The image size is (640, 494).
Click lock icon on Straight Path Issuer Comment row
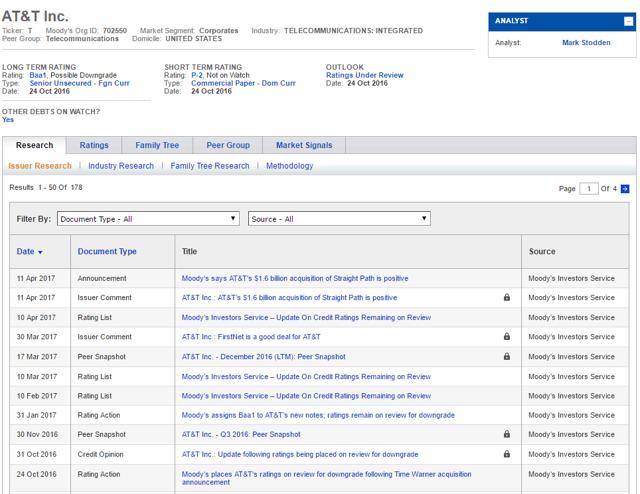coord(507,297)
